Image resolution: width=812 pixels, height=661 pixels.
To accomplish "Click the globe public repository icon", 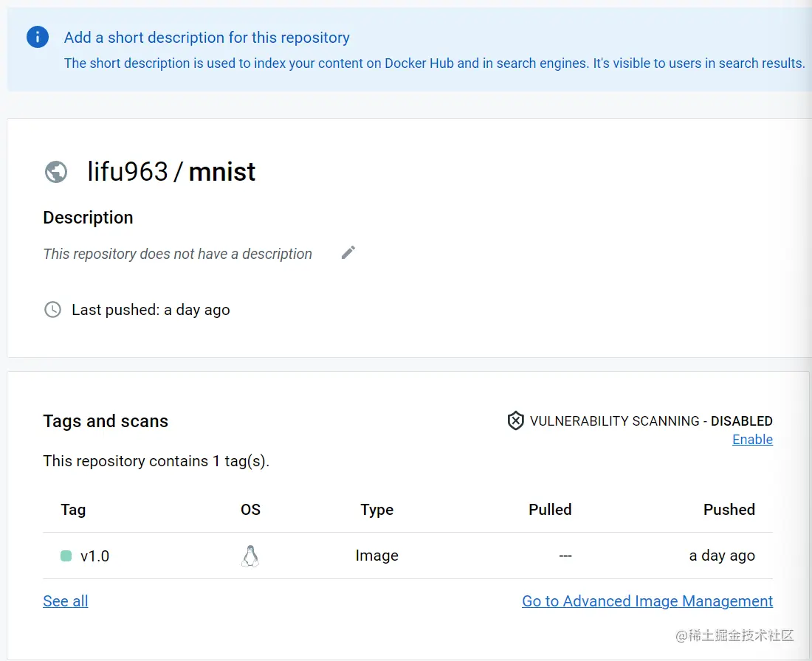I will 56,172.
